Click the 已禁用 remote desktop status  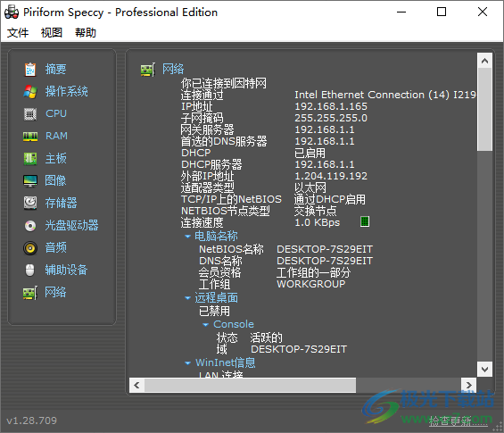pyautogui.click(x=214, y=312)
